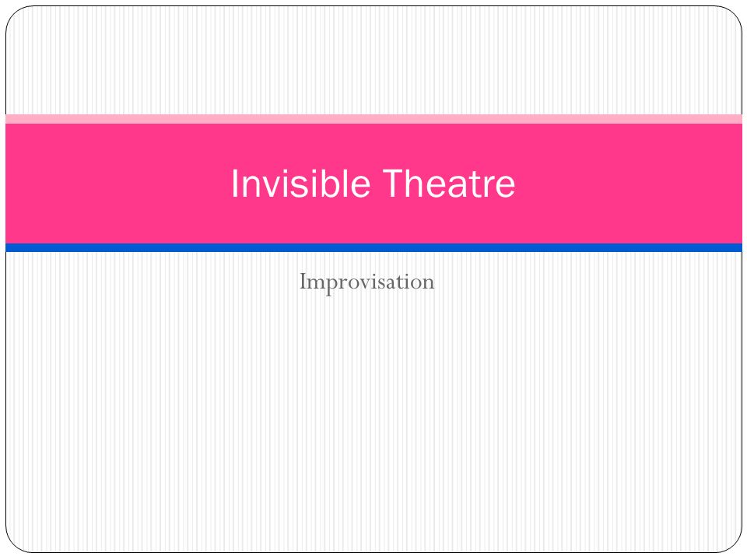747x560 pixels.
Task: Click the word "Invisible" in the title
Action: [300, 184]
